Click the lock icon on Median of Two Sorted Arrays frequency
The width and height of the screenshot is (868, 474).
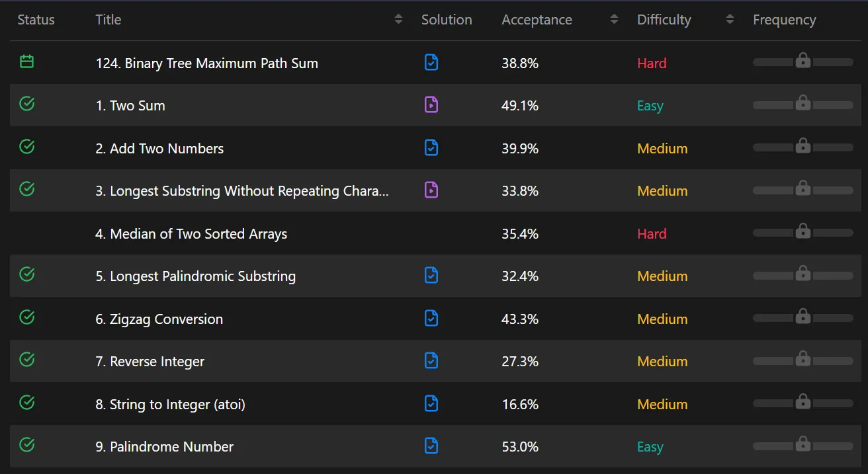click(803, 231)
